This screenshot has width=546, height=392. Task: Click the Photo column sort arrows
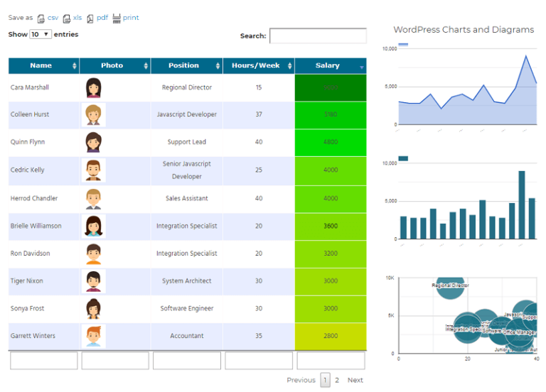coord(146,66)
